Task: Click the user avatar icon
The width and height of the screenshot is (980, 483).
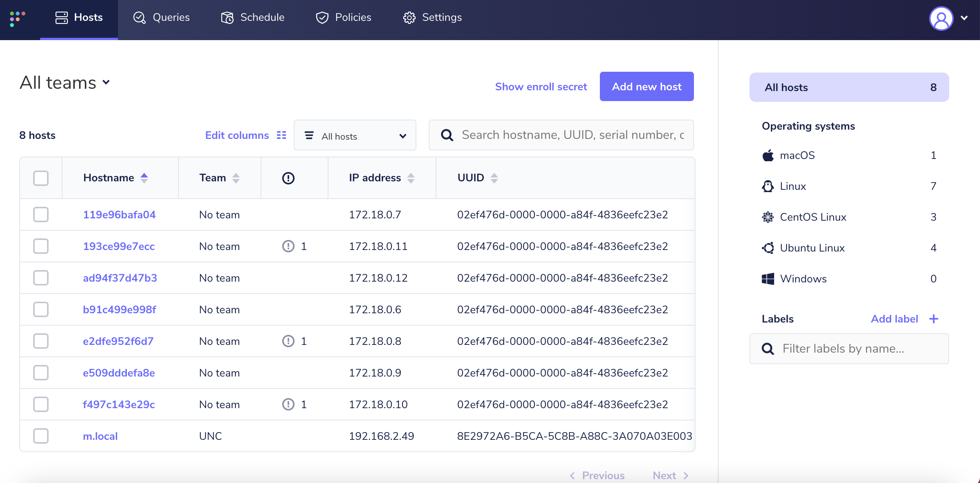Action: tap(941, 18)
